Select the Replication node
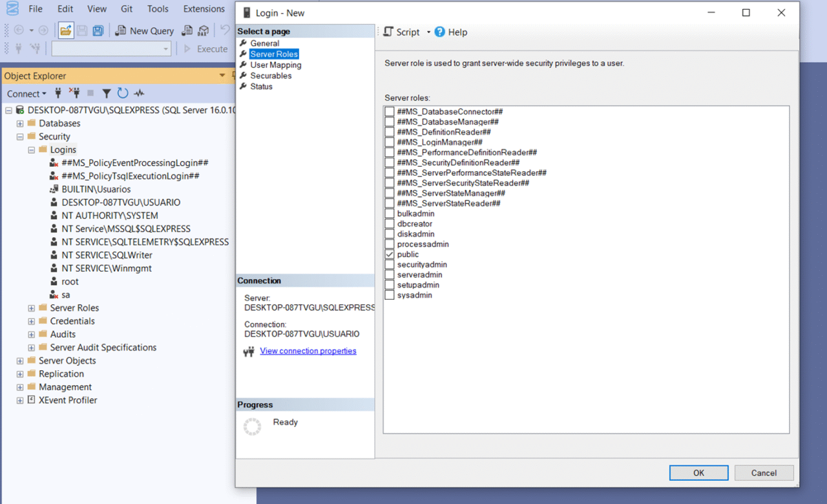This screenshot has width=827, height=504. (61, 374)
